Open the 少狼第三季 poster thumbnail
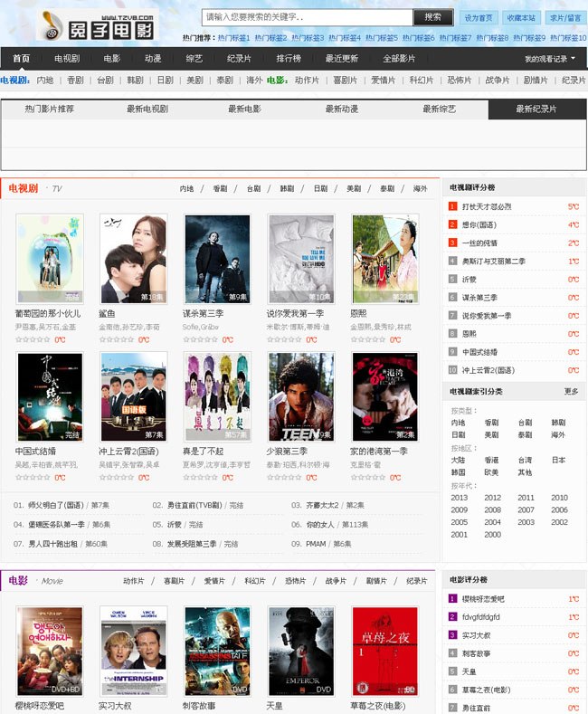Image resolution: width=588 pixels, height=714 pixels. tap(301, 396)
